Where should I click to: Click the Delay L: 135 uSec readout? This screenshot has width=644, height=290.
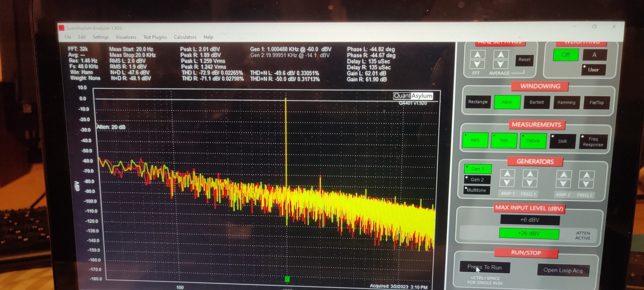coord(369,61)
